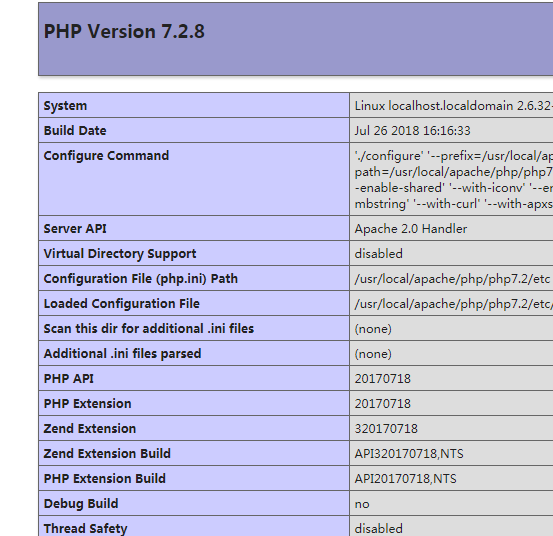553x536 pixels.
Task: Select the 'Virtual Directory Support' label
Action: coord(120,254)
